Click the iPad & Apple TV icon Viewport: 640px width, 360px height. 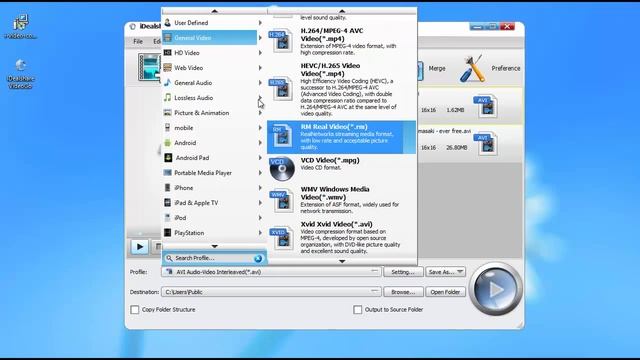click(x=167, y=202)
